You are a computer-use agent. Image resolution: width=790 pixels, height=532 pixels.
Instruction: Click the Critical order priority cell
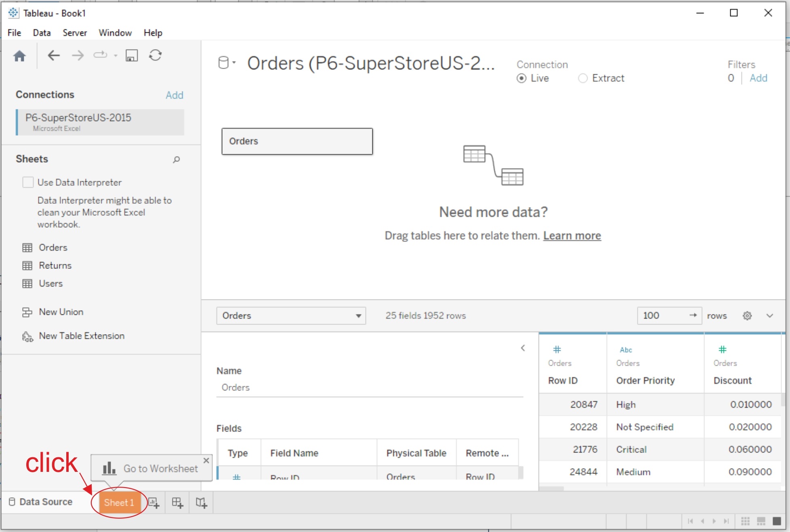click(655, 449)
